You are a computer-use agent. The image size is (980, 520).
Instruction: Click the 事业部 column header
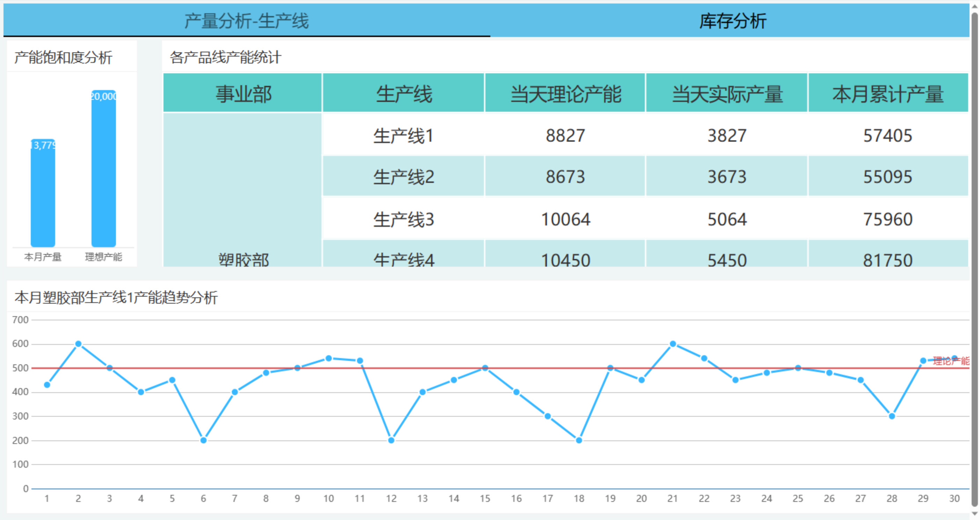point(243,93)
